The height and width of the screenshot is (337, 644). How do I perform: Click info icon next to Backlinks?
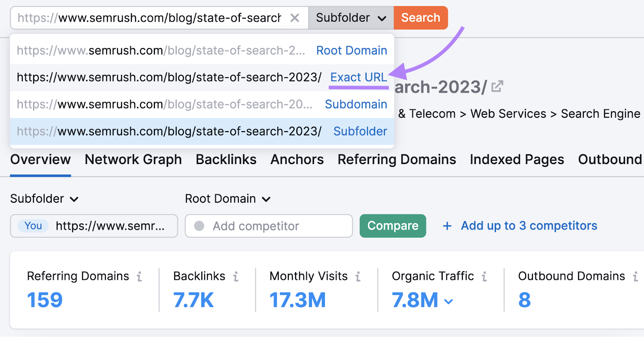[x=236, y=276]
